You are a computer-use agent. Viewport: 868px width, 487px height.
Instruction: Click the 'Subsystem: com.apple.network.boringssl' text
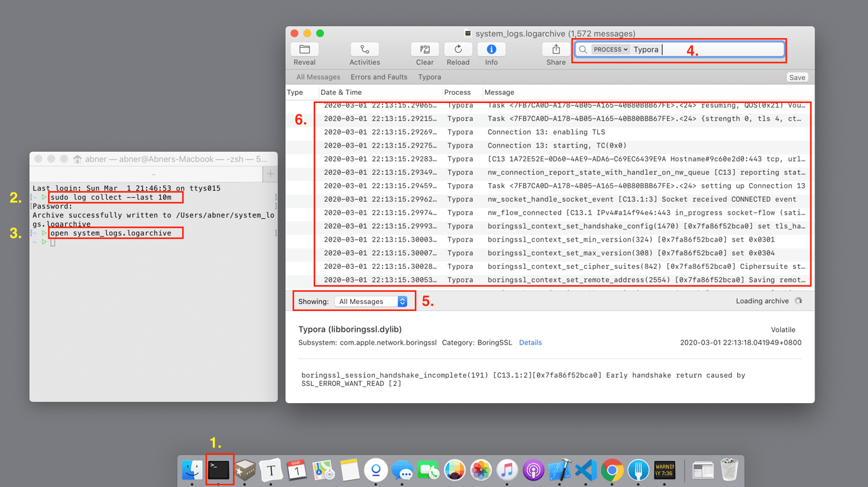click(367, 343)
